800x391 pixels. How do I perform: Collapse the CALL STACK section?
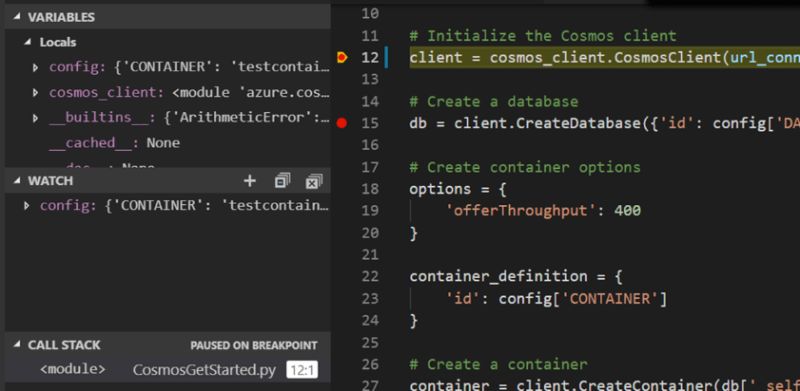pos(18,345)
